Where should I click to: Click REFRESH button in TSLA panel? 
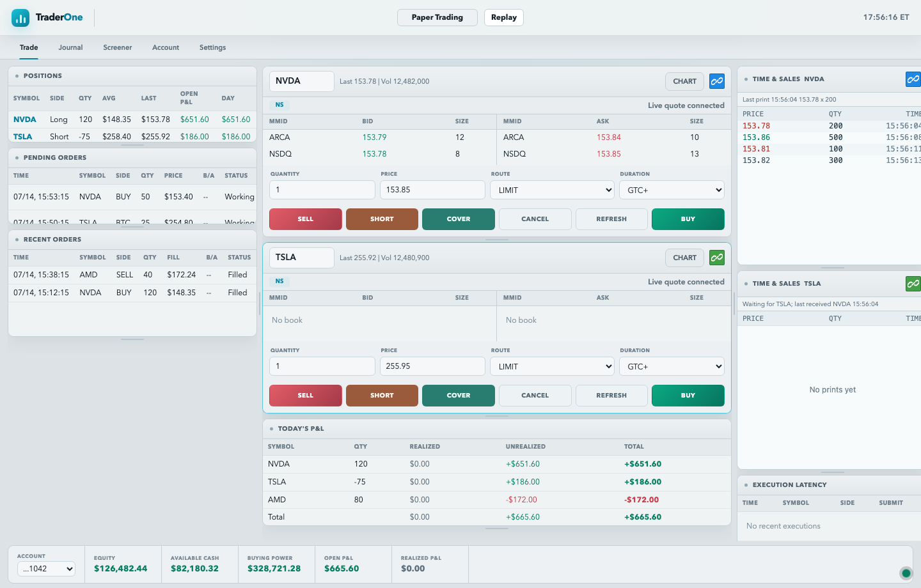pyautogui.click(x=611, y=396)
